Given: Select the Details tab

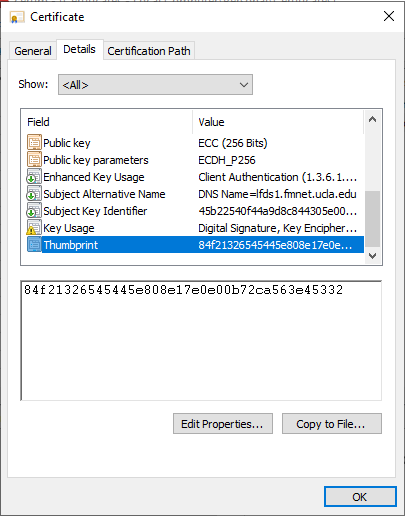Looking at the screenshot, I should [79, 49].
